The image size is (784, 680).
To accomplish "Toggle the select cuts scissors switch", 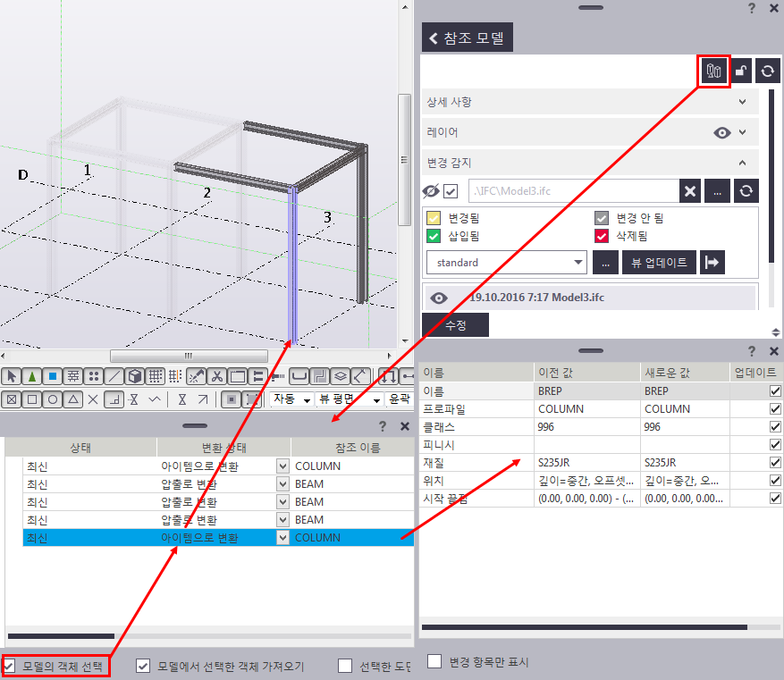I will click(x=216, y=376).
